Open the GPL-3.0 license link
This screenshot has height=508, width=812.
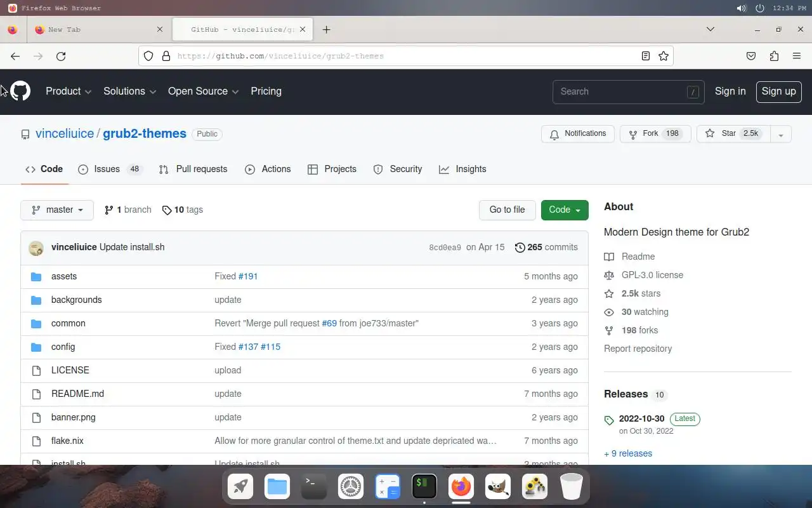pyautogui.click(x=643, y=275)
